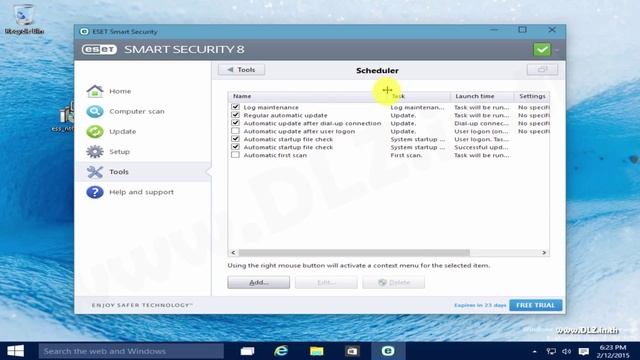The height and width of the screenshot is (360, 640).
Task: Open Computer scan magnifier icon
Action: [x=95, y=111]
